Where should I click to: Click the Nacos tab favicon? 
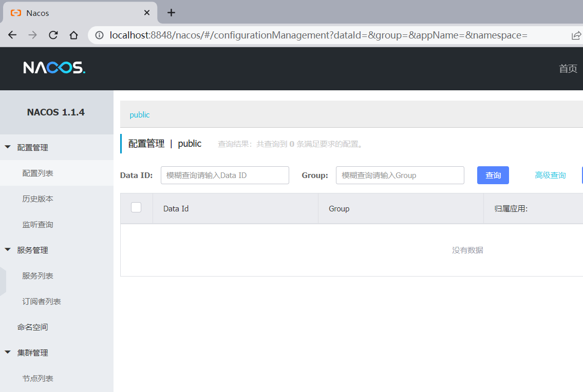click(16, 13)
